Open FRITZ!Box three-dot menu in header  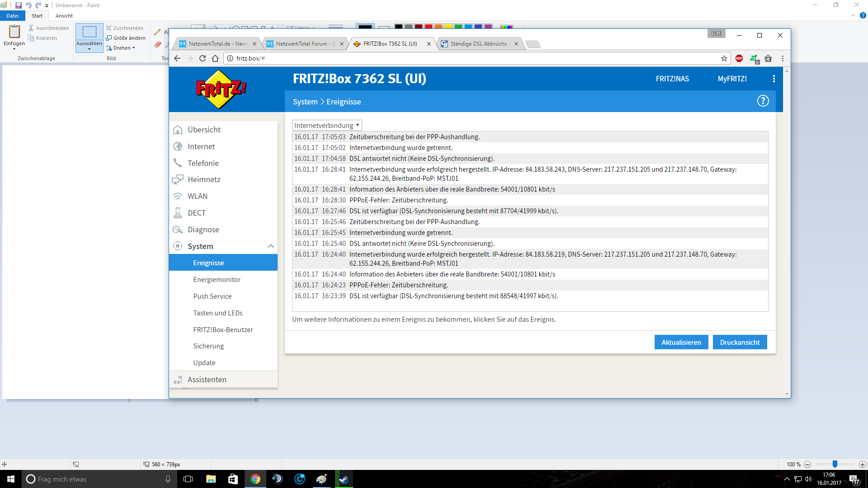pos(774,79)
